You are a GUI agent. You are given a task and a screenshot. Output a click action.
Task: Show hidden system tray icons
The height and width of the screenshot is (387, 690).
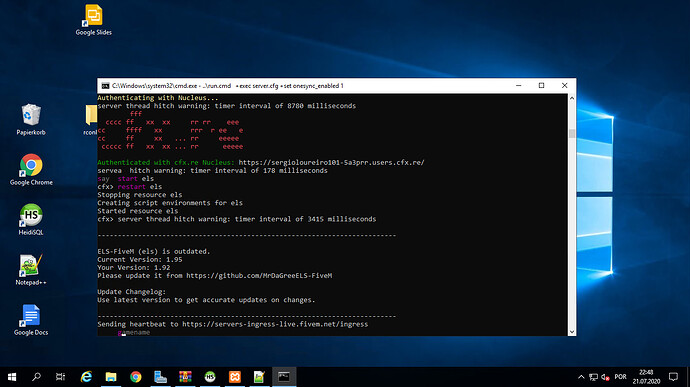coord(581,377)
